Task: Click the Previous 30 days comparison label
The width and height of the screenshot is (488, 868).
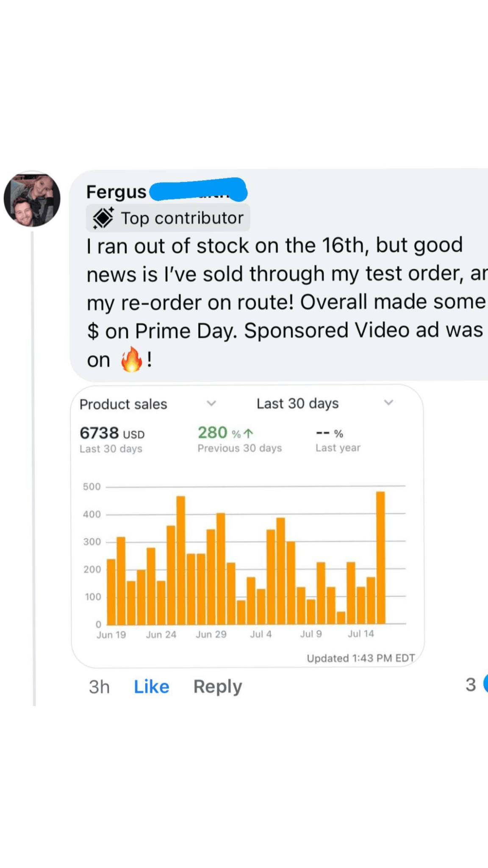Action: (x=239, y=448)
